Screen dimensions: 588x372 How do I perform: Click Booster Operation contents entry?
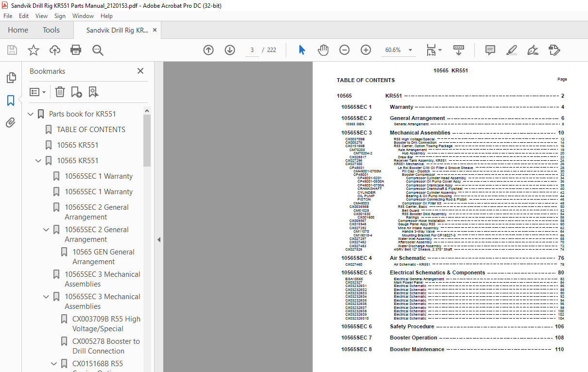pos(414,338)
